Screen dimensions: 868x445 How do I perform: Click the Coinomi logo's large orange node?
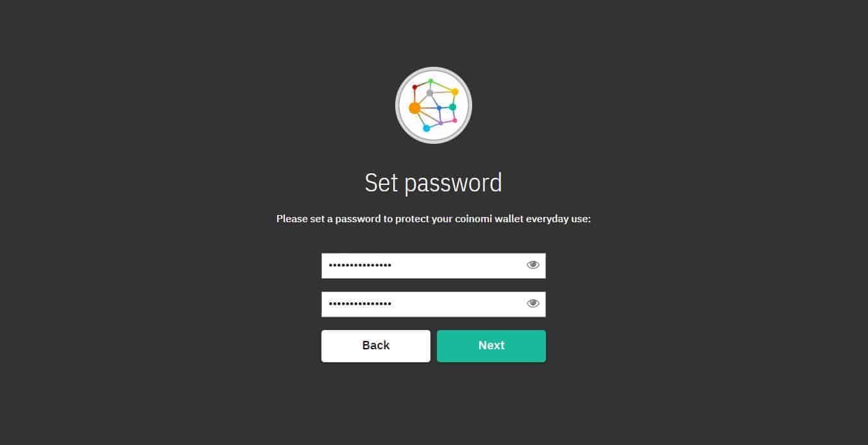(414, 108)
